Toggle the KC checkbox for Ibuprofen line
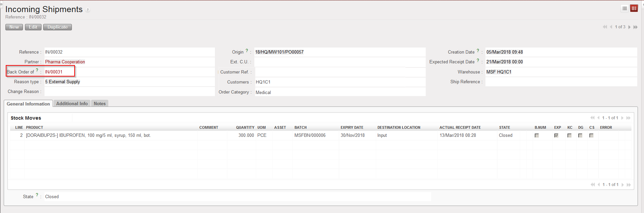Image resolution: width=644 pixels, height=213 pixels. [569, 135]
